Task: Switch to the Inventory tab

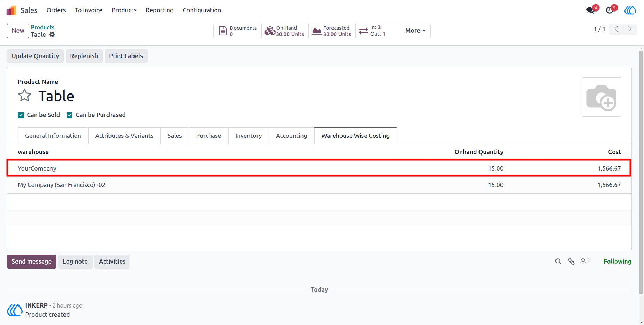Action: [248, 136]
